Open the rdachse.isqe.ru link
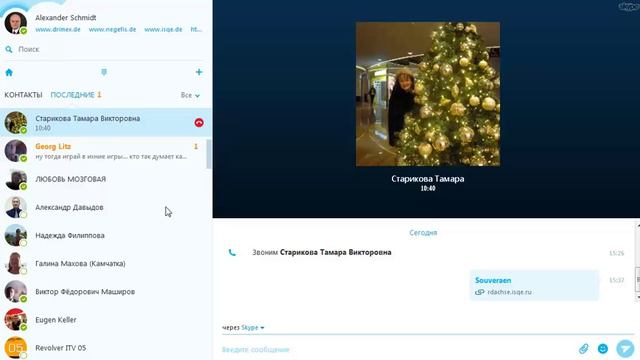Image resolution: width=640 pixels, height=360 pixels. coord(509,292)
